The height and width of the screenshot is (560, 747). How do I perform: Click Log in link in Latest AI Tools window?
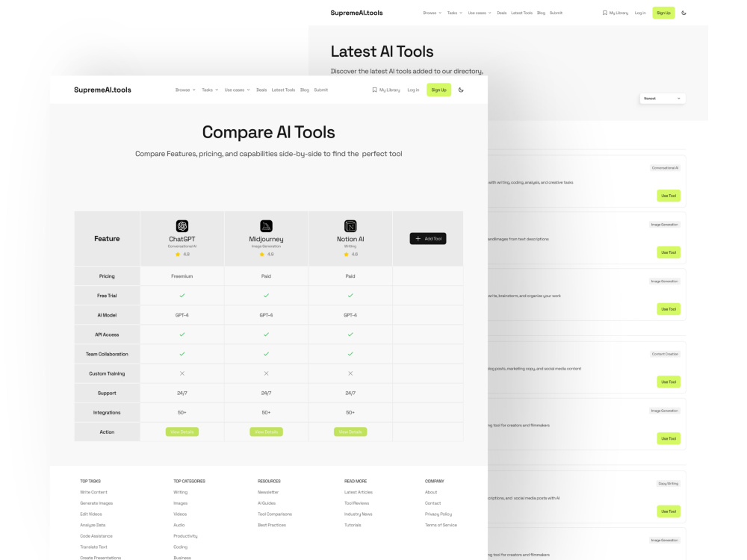[640, 13]
